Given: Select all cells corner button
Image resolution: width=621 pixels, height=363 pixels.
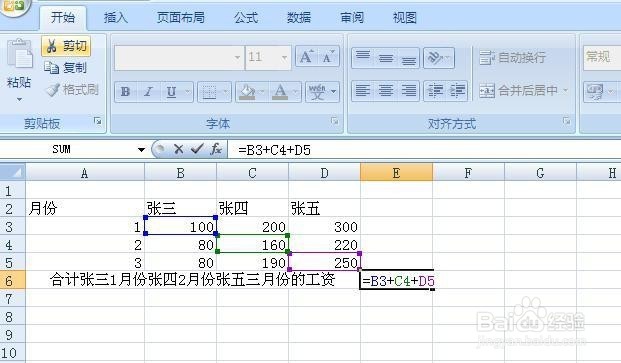Looking at the screenshot, I should (13, 173).
